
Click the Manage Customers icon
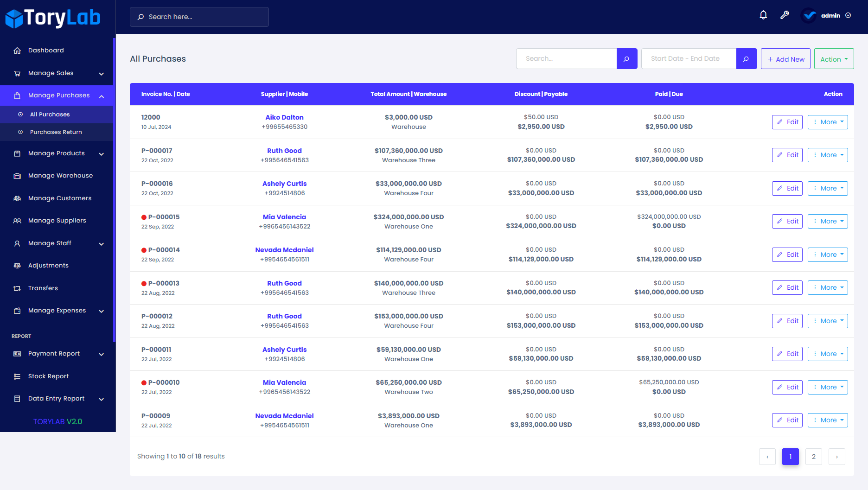pyautogui.click(x=17, y=198)
